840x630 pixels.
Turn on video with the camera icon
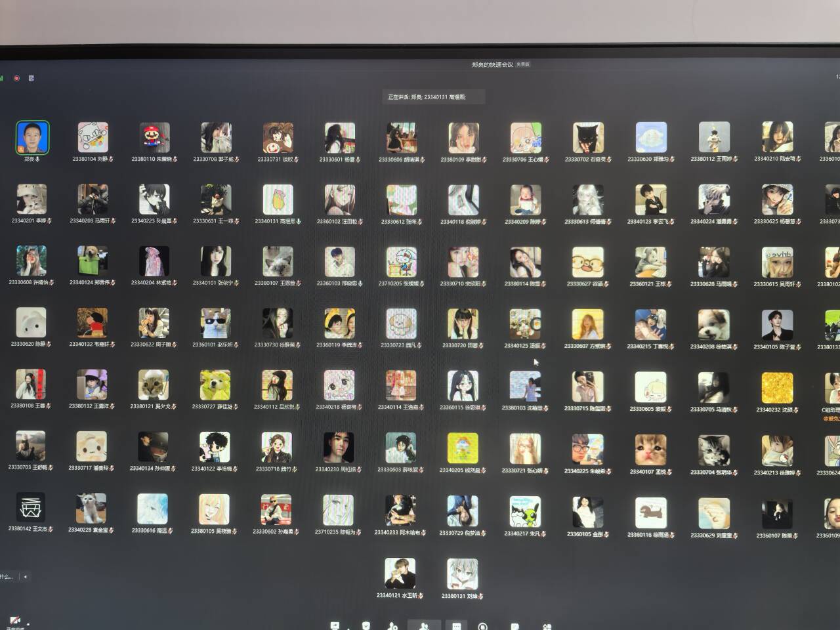(x=14, y=621)
